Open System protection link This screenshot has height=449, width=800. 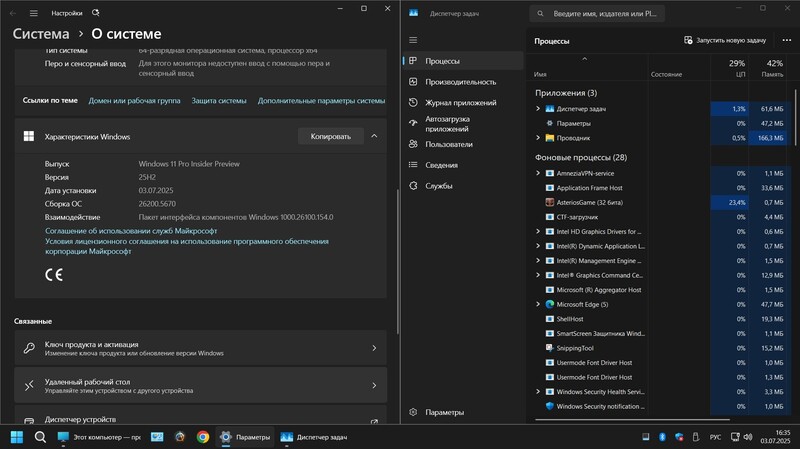pos(219,101)
